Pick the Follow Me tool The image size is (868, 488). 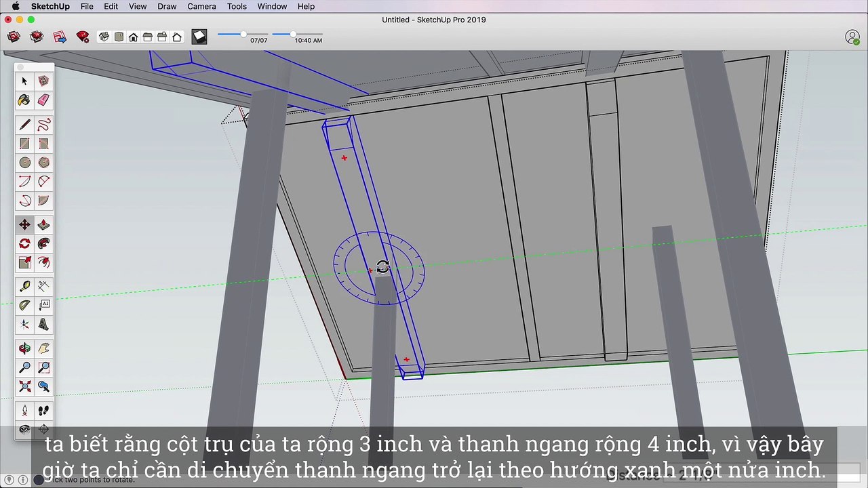coord(43,243)
